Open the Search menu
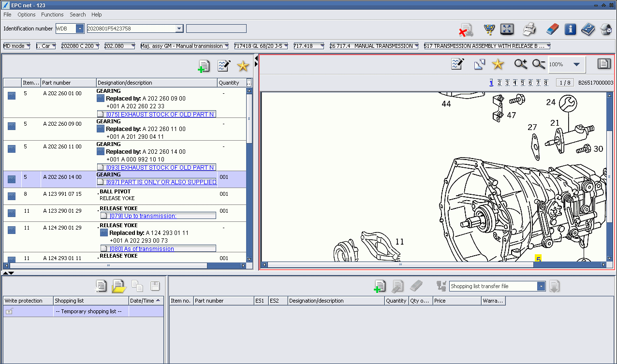 pyautogui.click(x=78, y=15)
